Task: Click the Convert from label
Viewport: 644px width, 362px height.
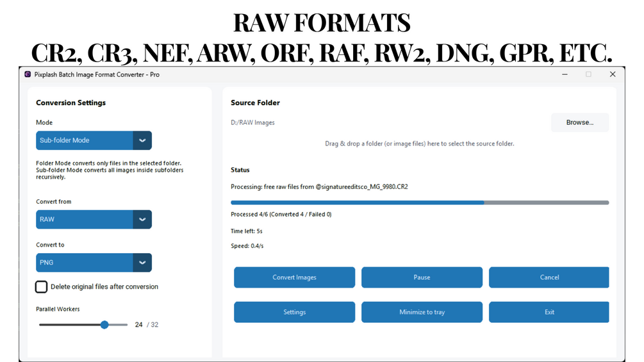Action: pos(53,202)
